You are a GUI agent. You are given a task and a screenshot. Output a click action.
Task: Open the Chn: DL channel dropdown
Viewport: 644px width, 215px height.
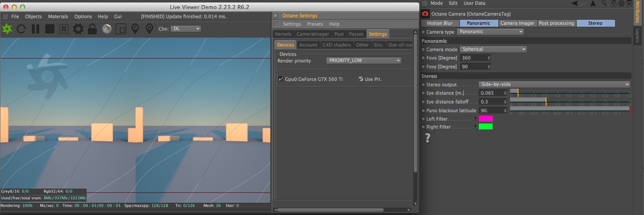point(186,29)
